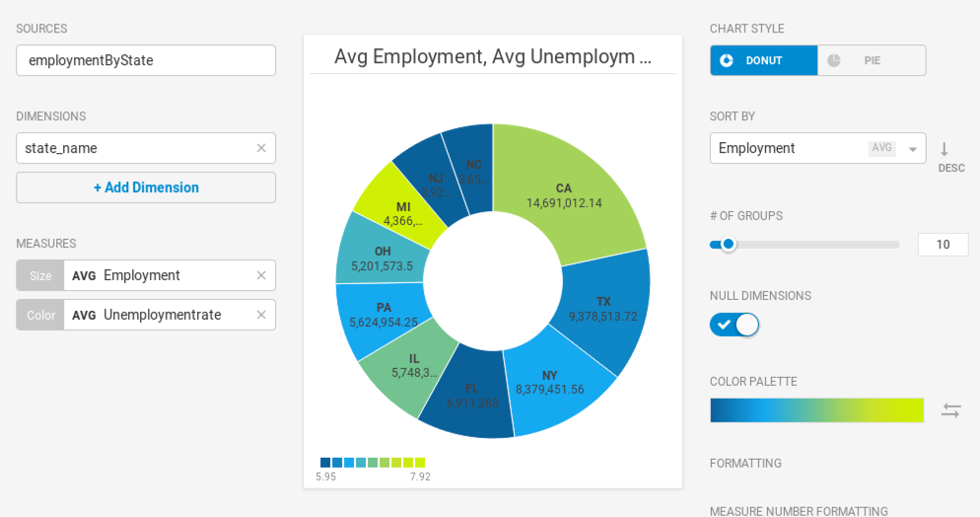The height and width of the screenshot is (517, 980).
Task: Click the Add Dimension button
Action: pyautogui.click(x=146, y=187)
